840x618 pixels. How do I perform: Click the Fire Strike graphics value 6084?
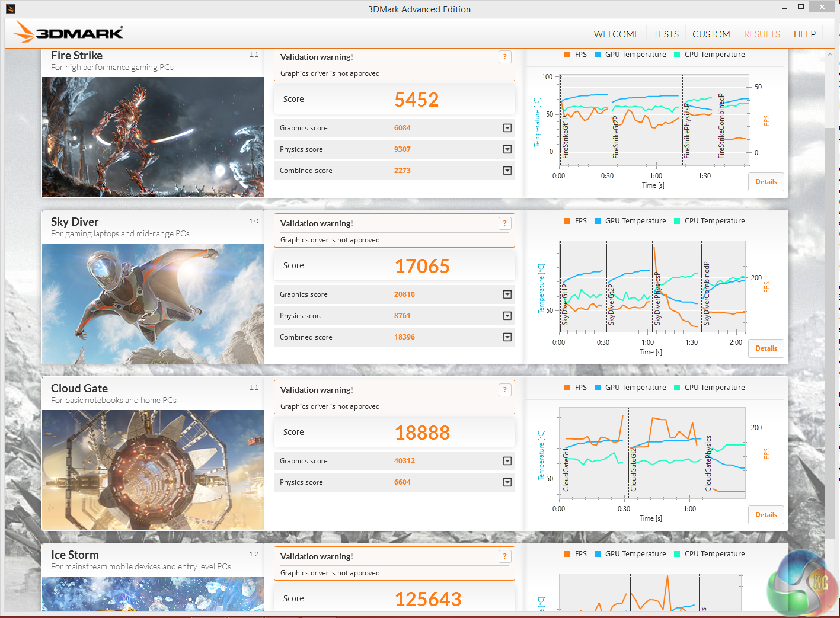[x=403, y=128]
